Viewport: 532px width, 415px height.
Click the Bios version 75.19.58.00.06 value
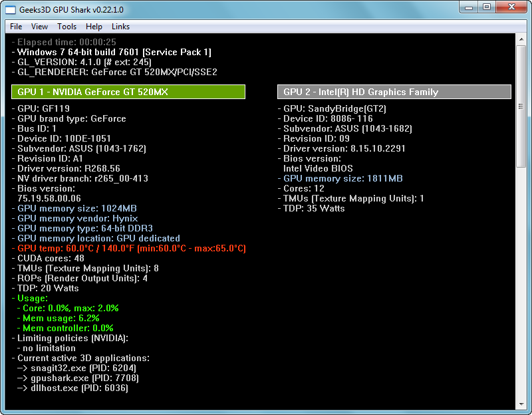[49, 198]
